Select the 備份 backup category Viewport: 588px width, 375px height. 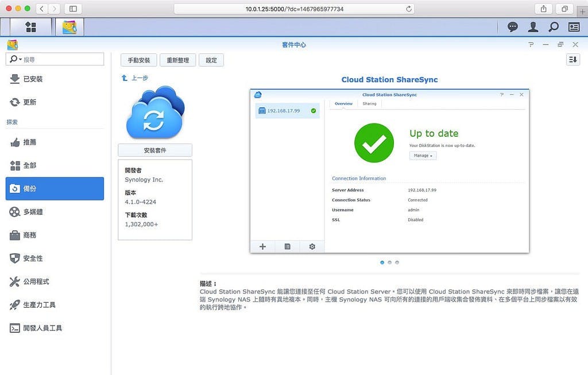(55, 188)
